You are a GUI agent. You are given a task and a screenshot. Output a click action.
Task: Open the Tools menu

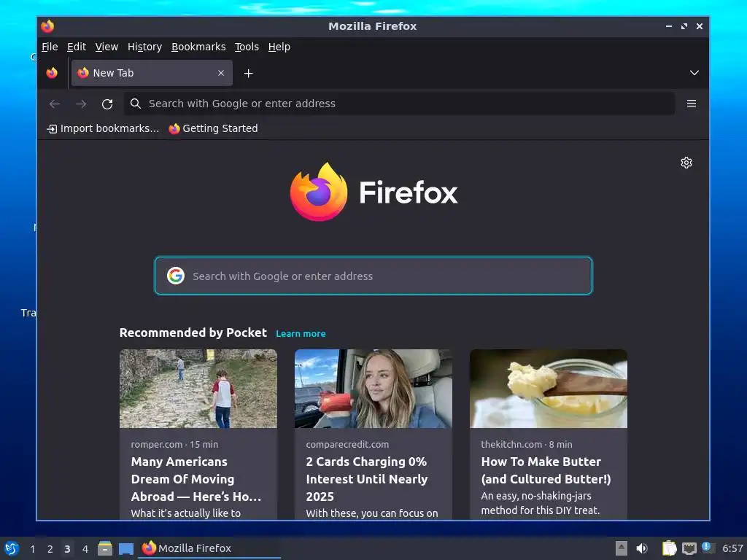tap(247, 47)
